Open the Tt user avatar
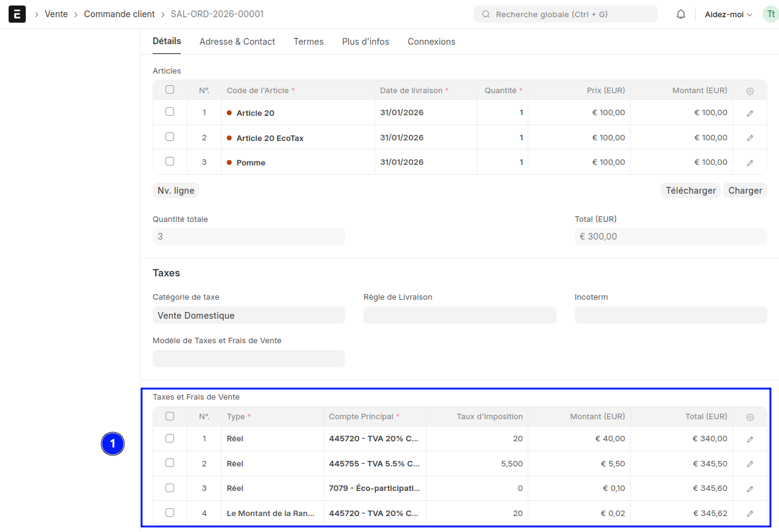Screen dimensions: 779x532 coord(770,14)
